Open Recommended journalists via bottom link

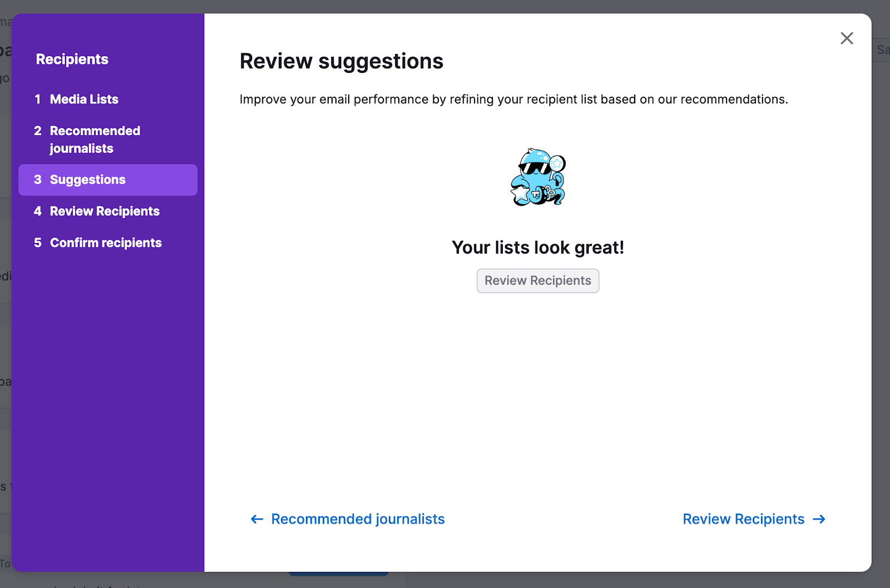(x=357, y=519)
